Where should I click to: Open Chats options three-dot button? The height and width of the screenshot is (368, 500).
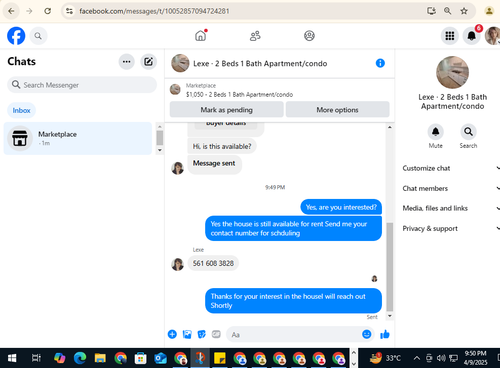point(126,62)
